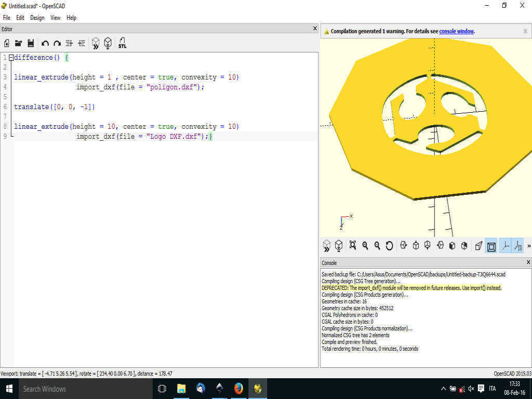Image resolution: width=532 pixels, height=399 pixels.
Task: Open the File menu
Action: click(x=6, y=18)
